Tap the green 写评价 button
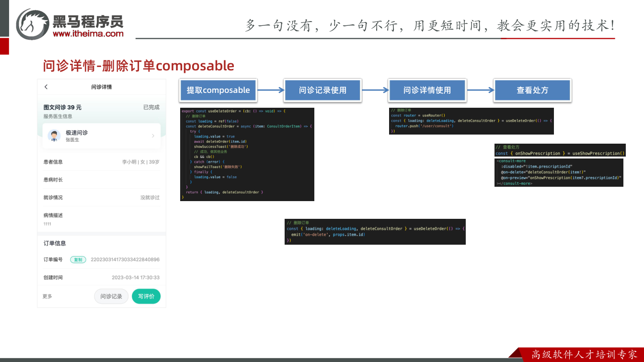 click(x=146, y=296)
